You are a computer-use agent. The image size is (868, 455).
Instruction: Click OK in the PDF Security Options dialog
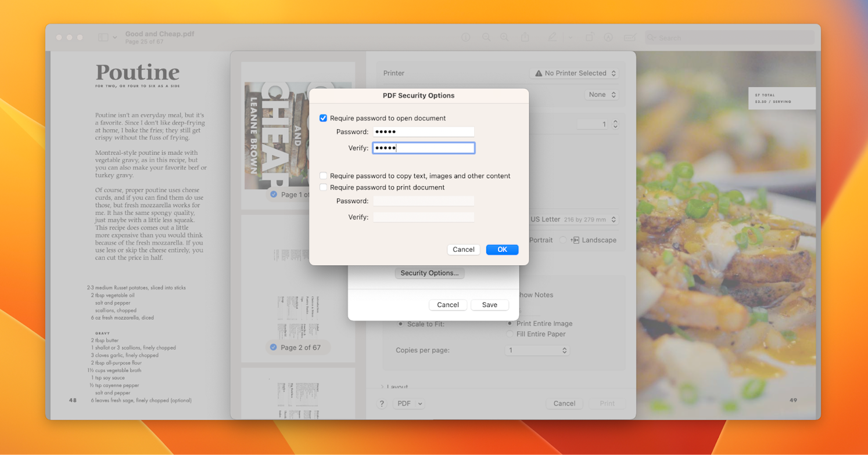click(502, 249)
